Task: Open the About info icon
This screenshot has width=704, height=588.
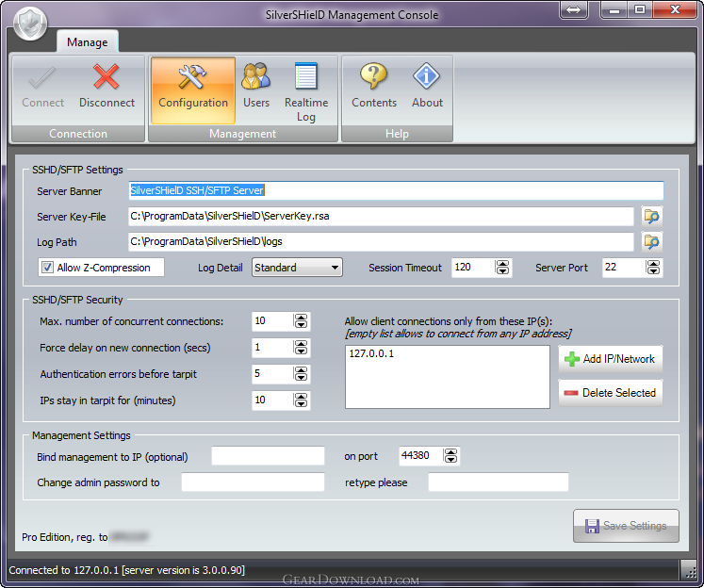Action: [427, 76]
